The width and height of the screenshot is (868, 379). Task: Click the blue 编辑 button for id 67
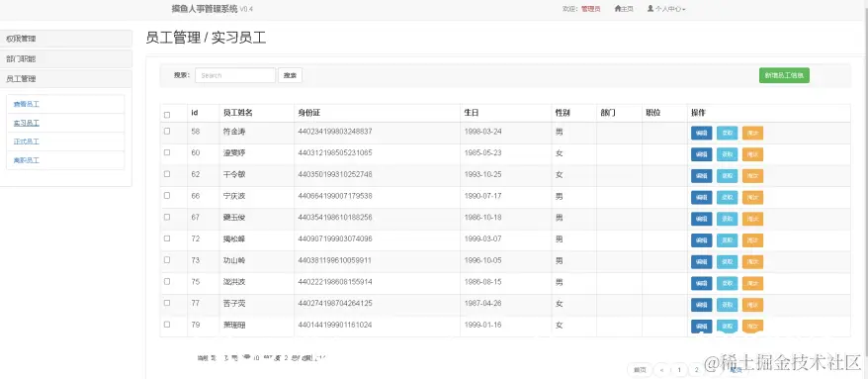(701, 219)
